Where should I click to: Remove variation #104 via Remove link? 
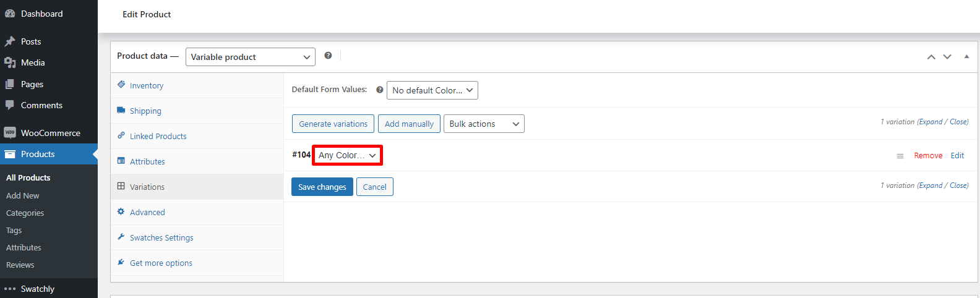[928, 156]
